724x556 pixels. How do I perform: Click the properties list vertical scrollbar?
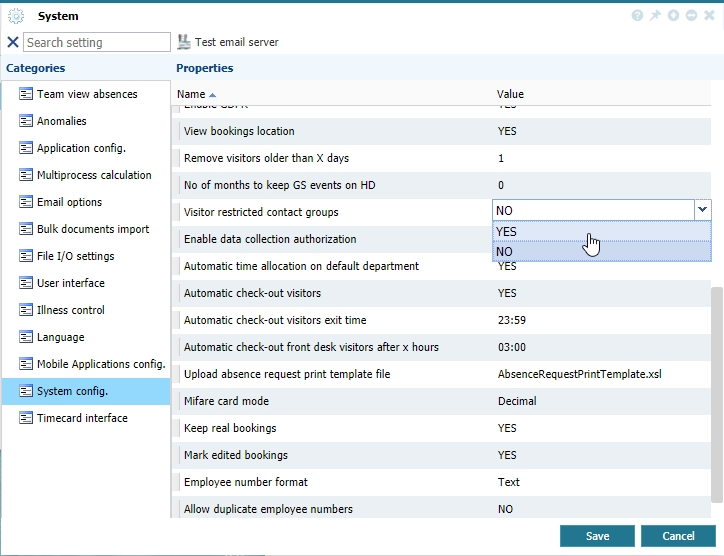click(x=716, y=390)
